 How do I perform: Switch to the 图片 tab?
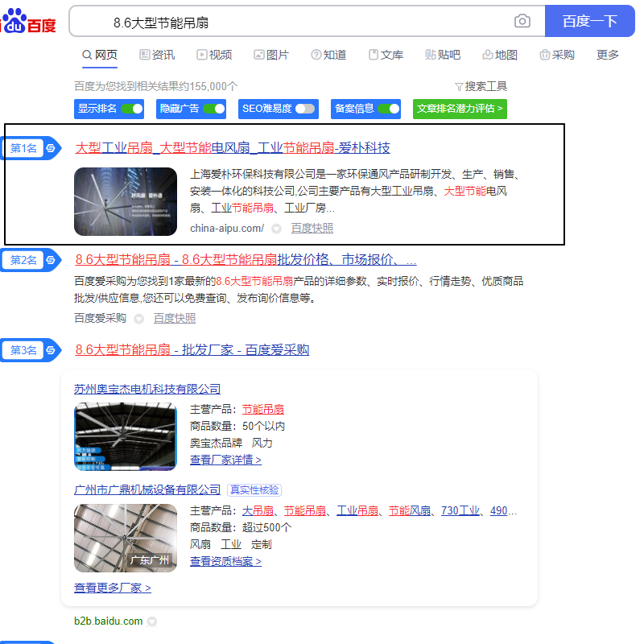coord(271,55)
